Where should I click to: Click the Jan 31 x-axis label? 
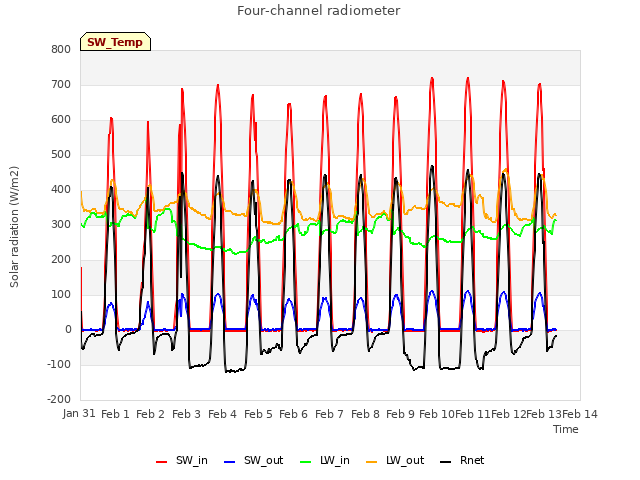79,413
